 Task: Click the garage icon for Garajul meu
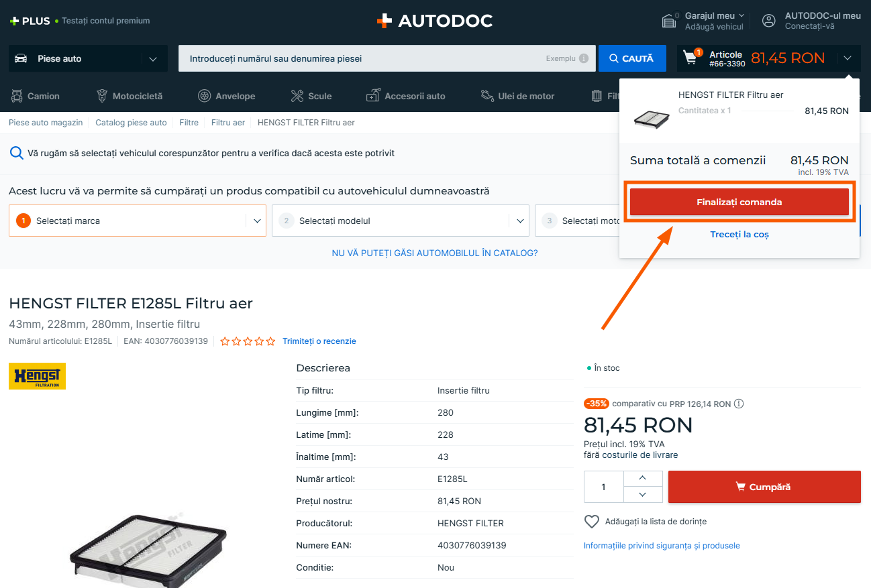point(669,21)
